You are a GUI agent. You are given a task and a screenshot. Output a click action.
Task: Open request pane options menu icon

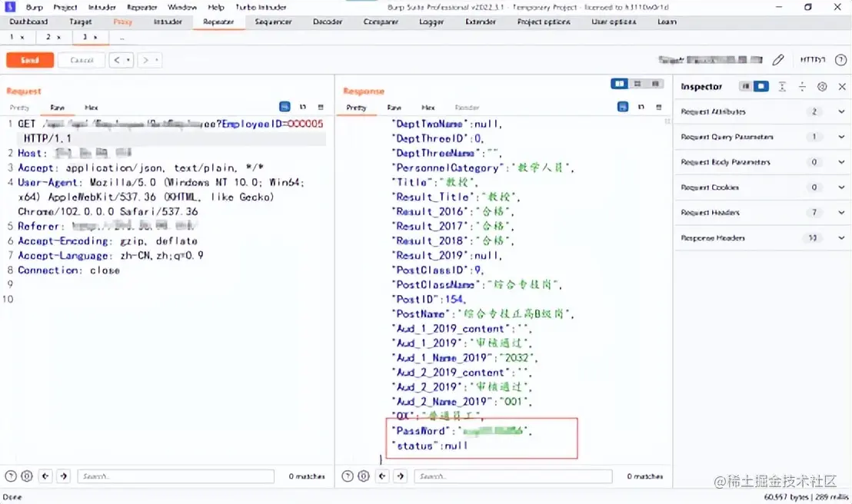pos(321,107)
